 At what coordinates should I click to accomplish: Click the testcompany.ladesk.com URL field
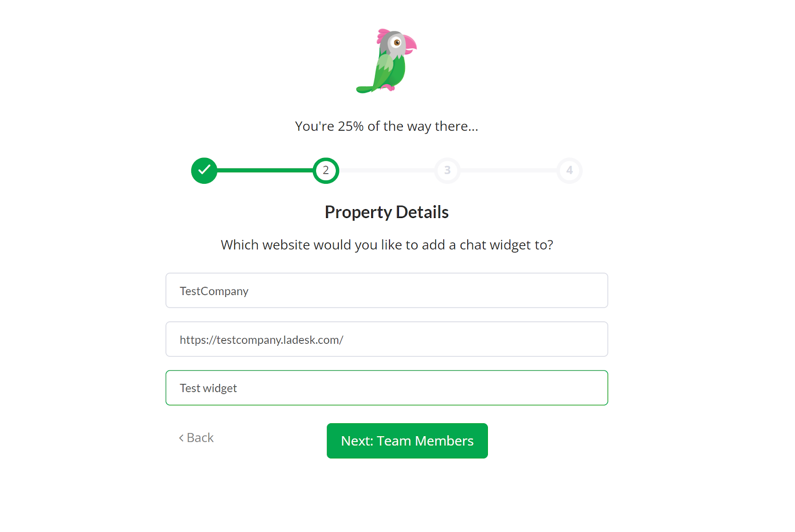(387, 339)
